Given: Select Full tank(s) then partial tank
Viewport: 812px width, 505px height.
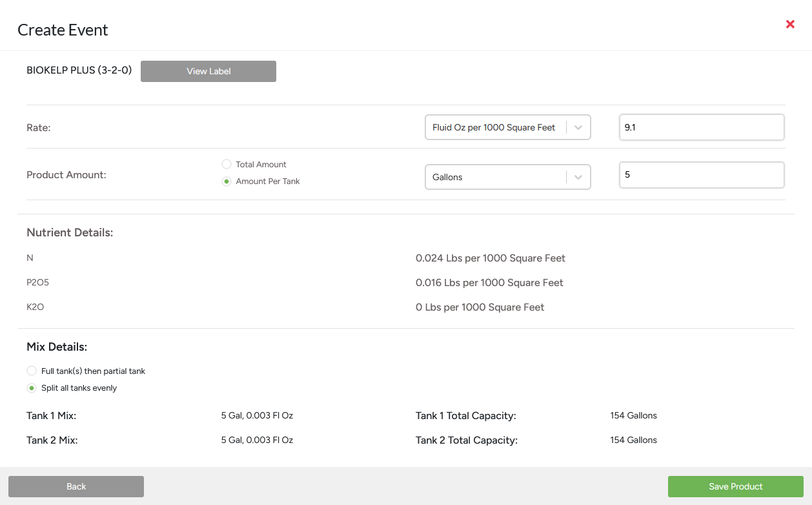Looking at the screenshot, I should tap(32, 371).
